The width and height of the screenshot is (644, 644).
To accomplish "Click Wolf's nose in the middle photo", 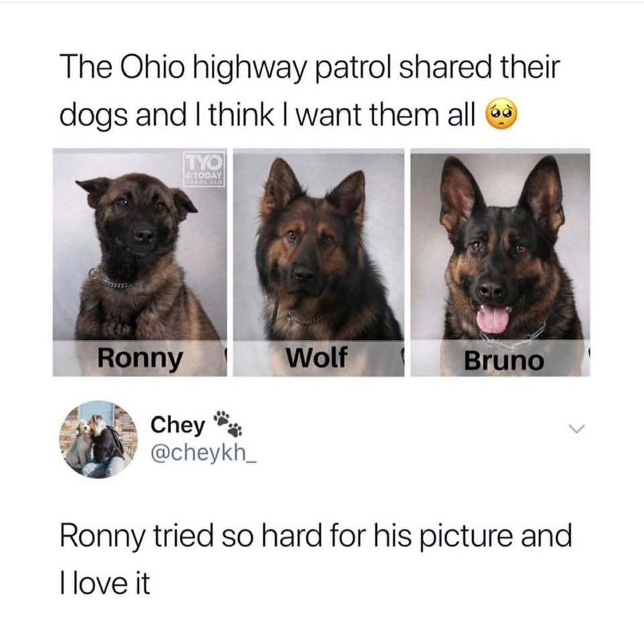I will 304,273.
